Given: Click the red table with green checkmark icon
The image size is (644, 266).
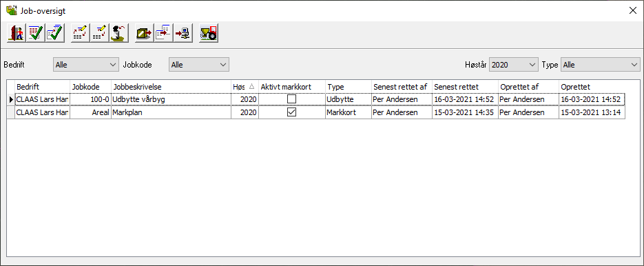Looking at the screenshot, I should (36, 33).
